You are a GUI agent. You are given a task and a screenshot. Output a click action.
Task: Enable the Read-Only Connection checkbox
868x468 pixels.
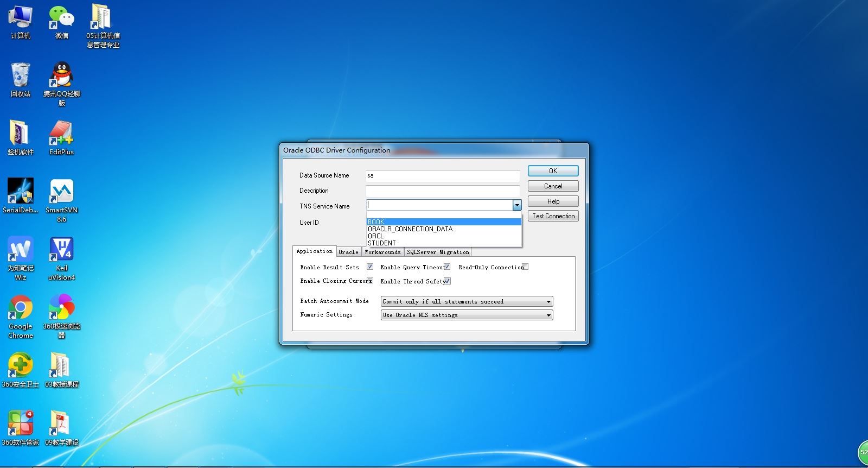pos(525,267)
